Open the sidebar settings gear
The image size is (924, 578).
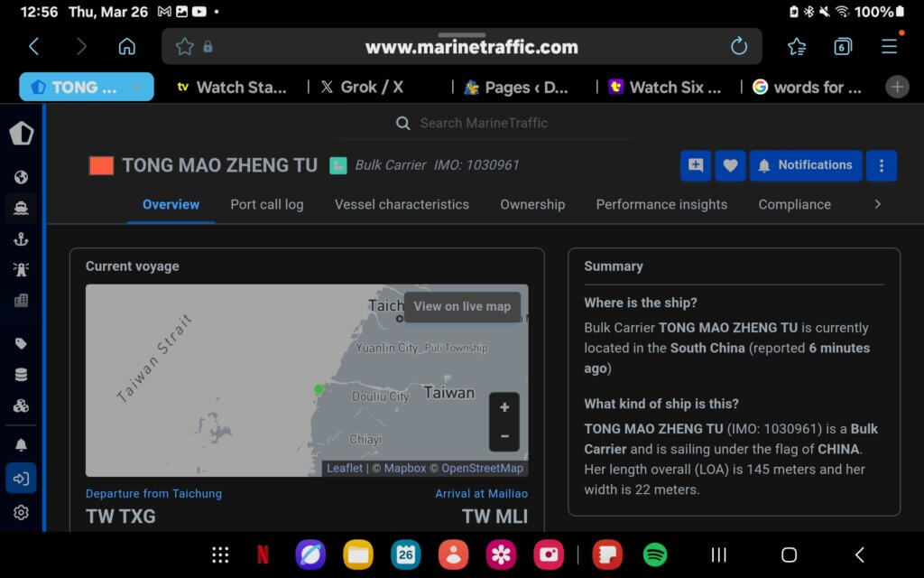[21, 512]
